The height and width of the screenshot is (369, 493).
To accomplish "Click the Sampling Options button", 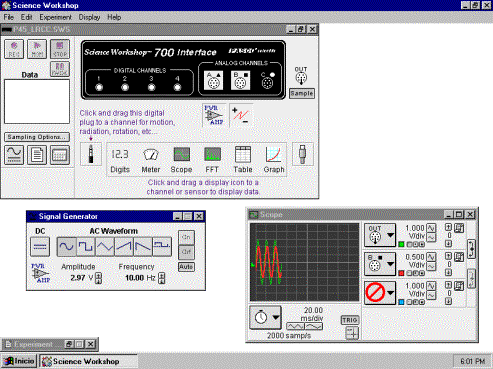I will click(x=37, y=137).
